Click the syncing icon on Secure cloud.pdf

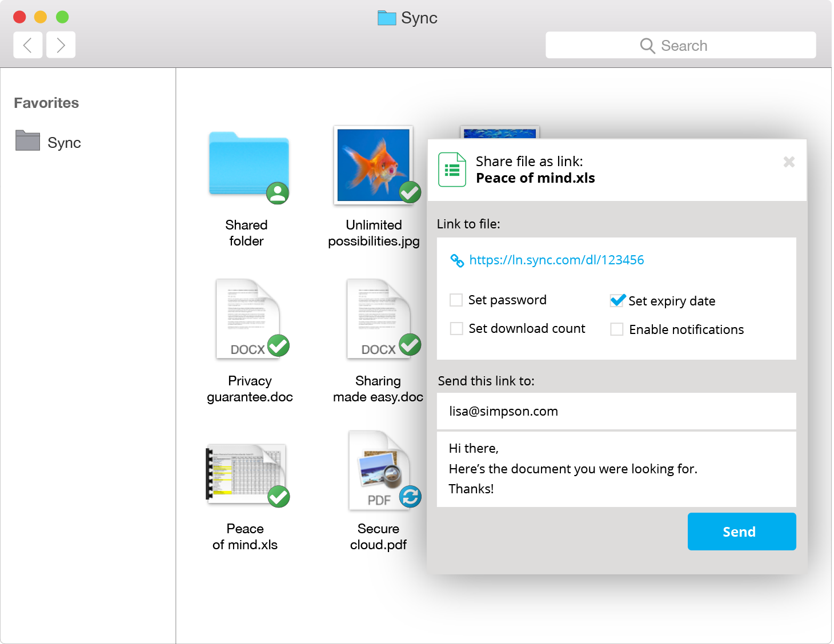(x=409, y=496)
